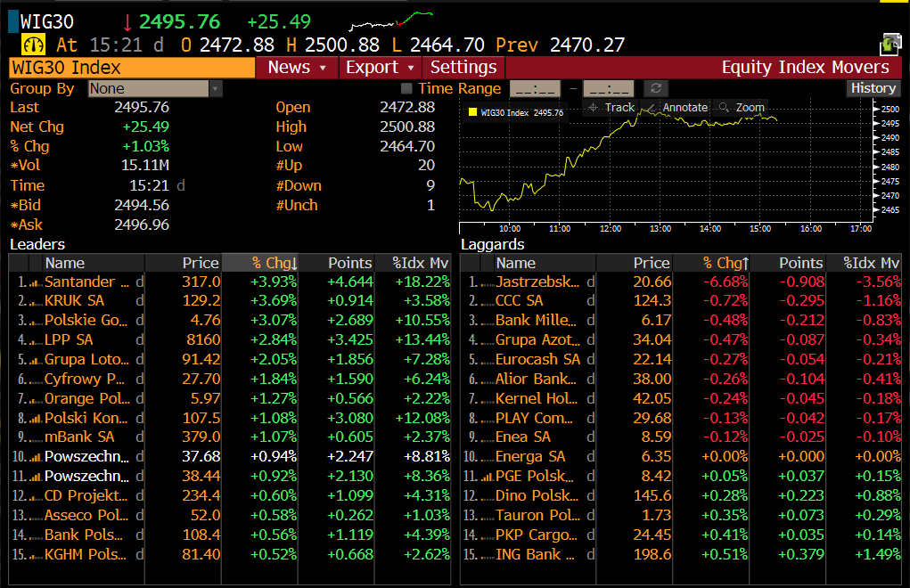Click the volume bar icon for LPP SA
The width and height of the screenshot is (910, 588).
point(36,341)
